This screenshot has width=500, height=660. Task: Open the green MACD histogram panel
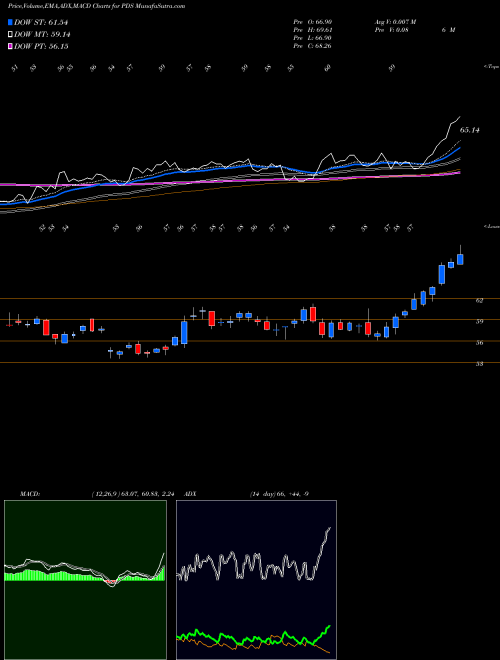click(x=85, y=580)
